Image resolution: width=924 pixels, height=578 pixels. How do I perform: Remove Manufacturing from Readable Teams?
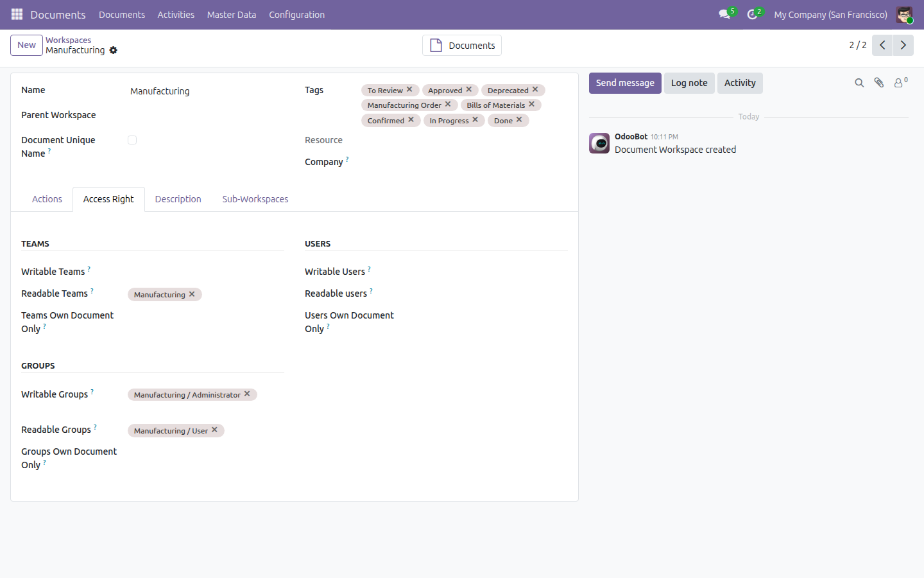[x=192, y=294]
